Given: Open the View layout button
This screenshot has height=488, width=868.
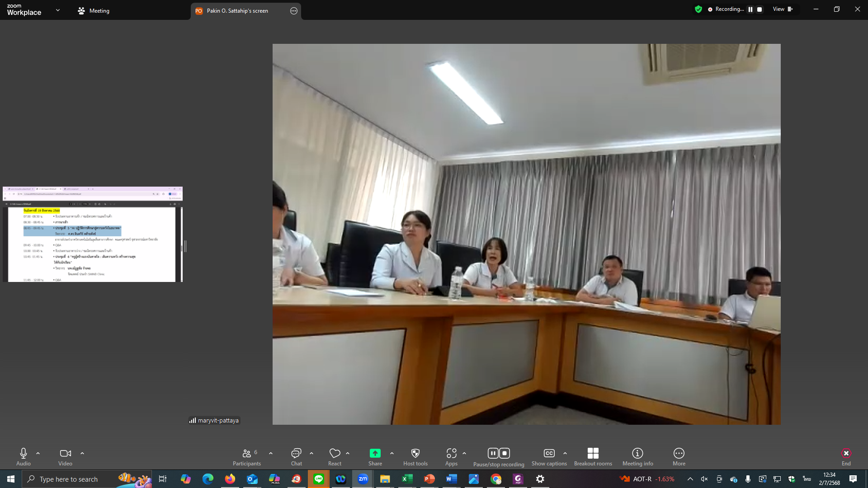Looking at the screenshot, I should point(783,9).
